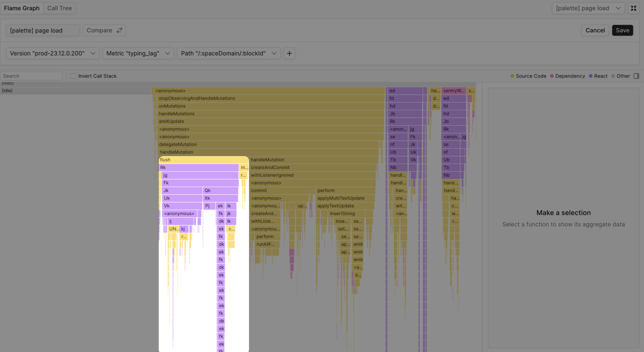Select the applyTextUpdate frame
Screen dimensions: 644x352
[345, 206]
